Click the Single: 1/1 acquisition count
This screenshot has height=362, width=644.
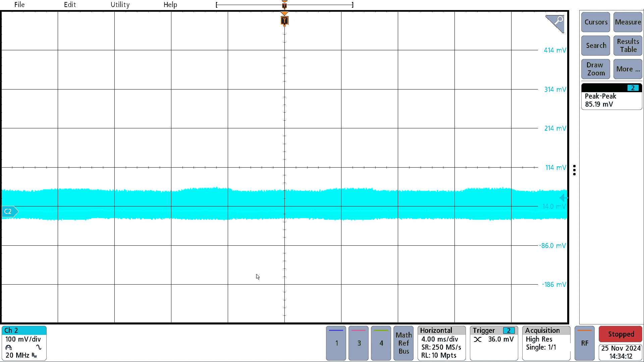pyautogui.click(x=541, y=347)
